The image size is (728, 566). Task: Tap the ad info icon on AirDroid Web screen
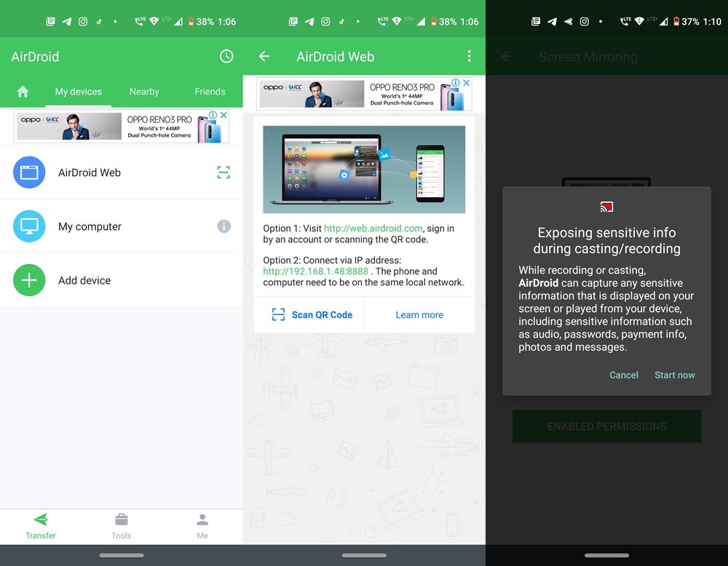point(456,83)
